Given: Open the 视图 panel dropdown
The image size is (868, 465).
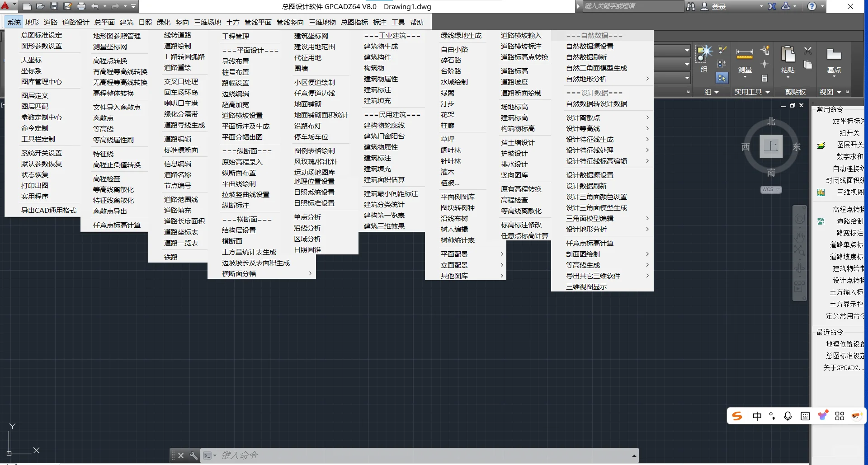Looking at the screenshot, I should pos(839,92).
